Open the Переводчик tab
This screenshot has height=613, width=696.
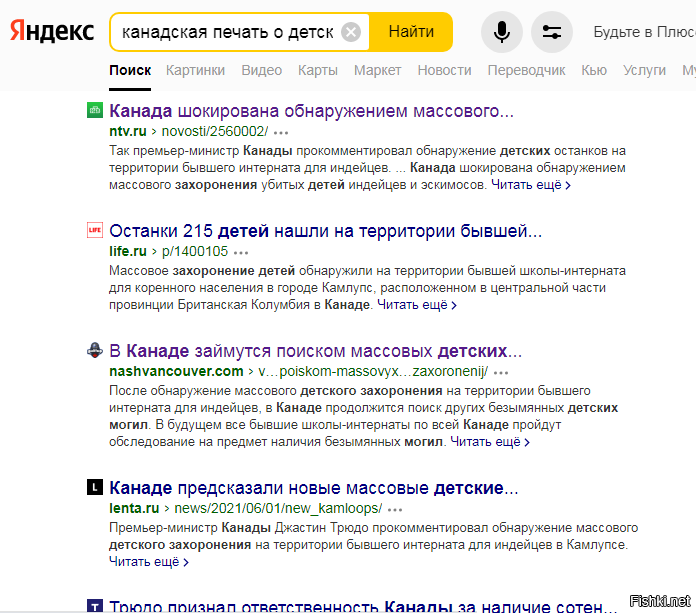(x=526, y=70)
